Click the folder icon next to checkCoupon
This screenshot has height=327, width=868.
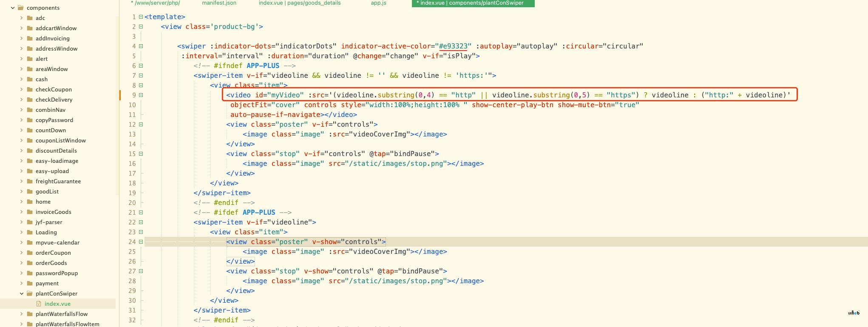(30, 89)
